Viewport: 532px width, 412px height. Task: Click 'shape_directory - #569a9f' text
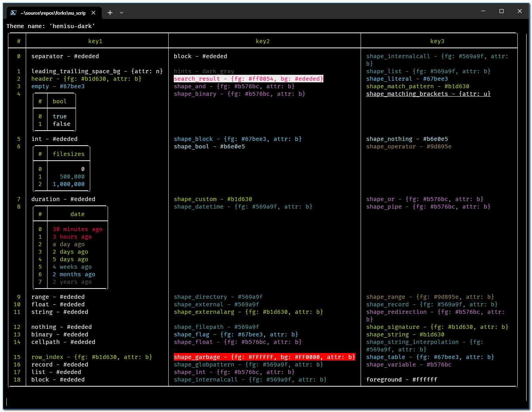[218, 297]
